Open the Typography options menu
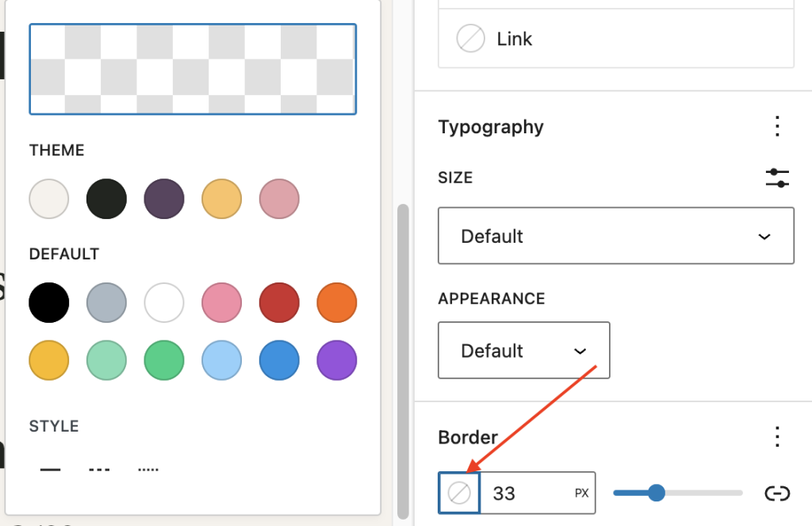The width and height of the screenshot is (812, 526). click(777, 126)
